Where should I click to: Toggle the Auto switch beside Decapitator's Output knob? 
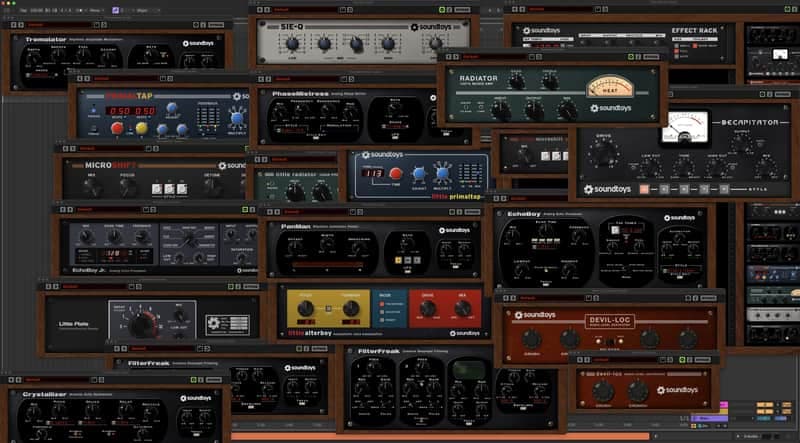coord(760,142)
